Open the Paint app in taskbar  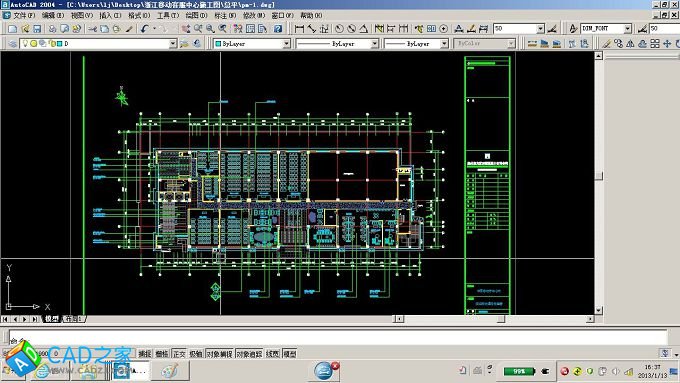click(170, 371)
